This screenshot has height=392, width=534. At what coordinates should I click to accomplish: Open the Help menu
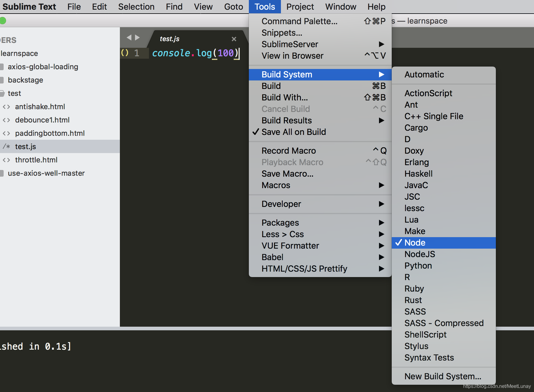click(377, 7)
